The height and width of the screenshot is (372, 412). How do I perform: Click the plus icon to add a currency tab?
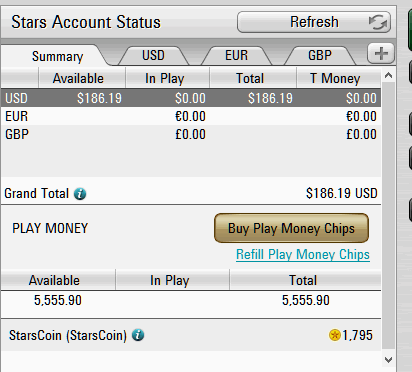[x=381, y=53]
